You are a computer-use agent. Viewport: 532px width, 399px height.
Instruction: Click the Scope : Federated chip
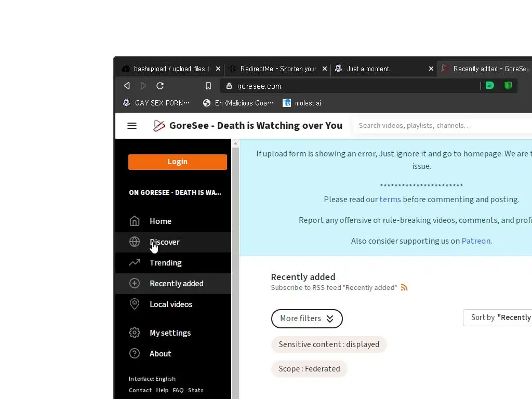point(309,369)
